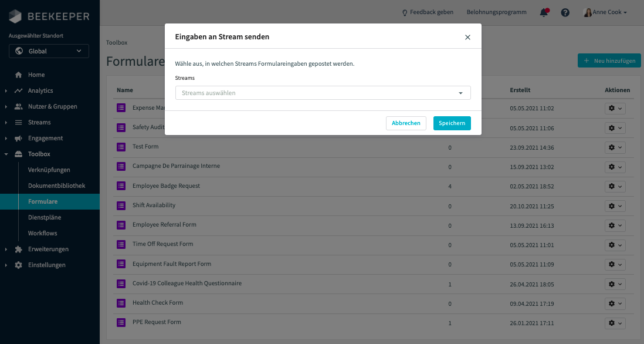
Task: Open the Anne Cook user menu
Action: [x=605, y=12]
